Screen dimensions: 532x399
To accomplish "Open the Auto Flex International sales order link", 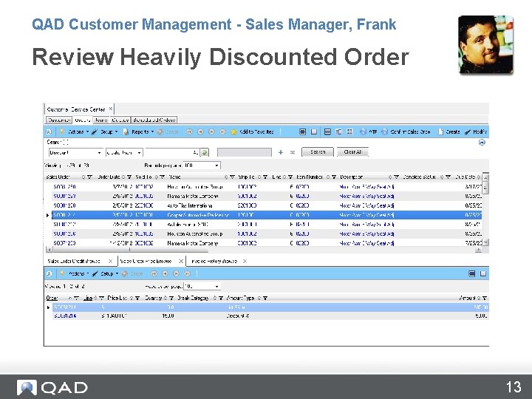I will pyautogui.click(x=64, y=205).
